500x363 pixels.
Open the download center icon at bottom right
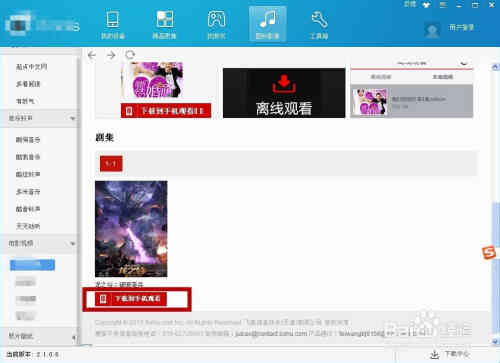click(434, 354)
